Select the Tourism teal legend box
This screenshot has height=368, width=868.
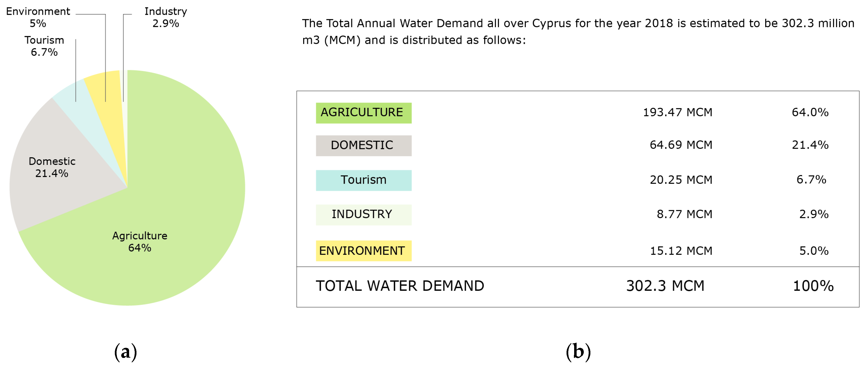tap(363, 180)
